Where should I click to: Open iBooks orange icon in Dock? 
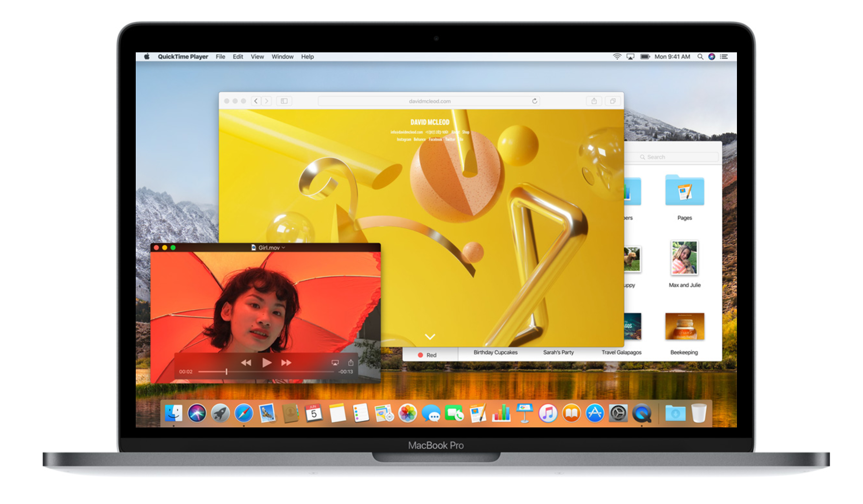click(572, 413)
